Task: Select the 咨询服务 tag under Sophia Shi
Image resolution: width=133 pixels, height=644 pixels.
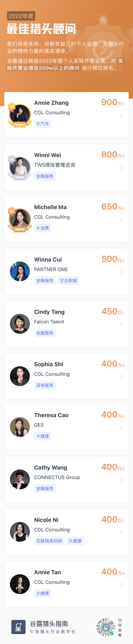Action: click(x=45, y=385)
